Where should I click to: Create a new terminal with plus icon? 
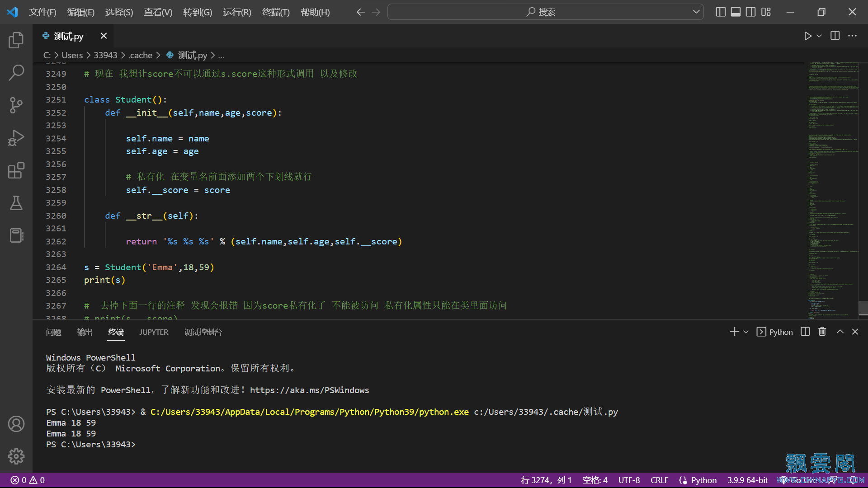click(734, 332)
